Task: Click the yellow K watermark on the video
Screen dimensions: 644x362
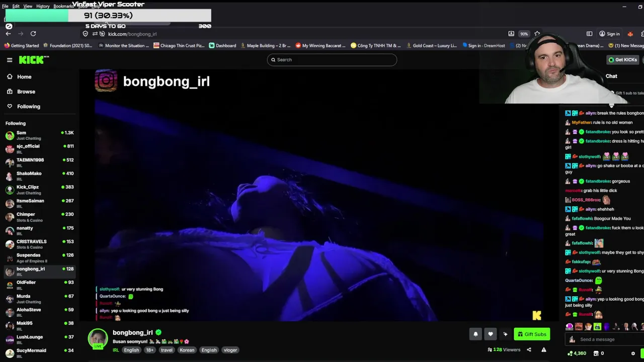Action: (537, 315)
